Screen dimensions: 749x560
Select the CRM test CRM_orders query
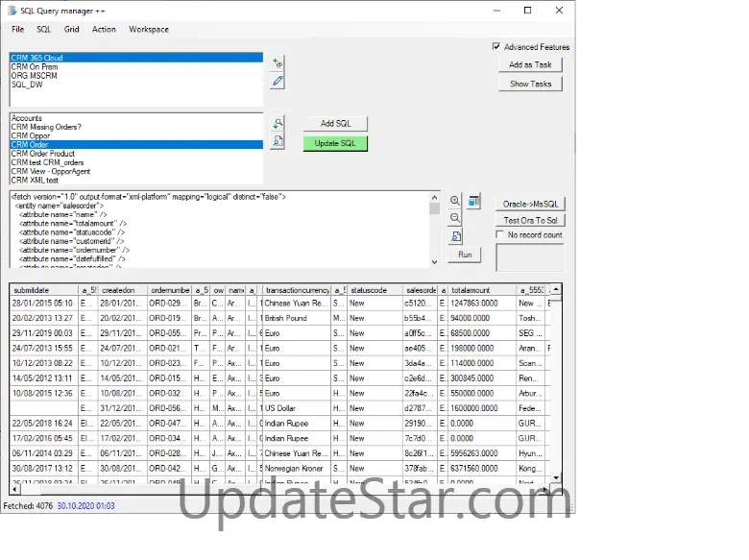click(136, 162)
